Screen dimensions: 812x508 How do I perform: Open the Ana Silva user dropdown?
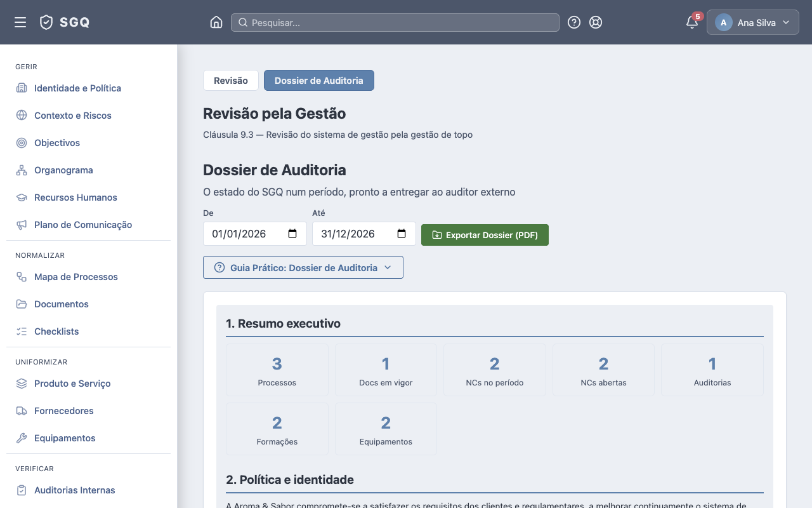click(753, 22)
